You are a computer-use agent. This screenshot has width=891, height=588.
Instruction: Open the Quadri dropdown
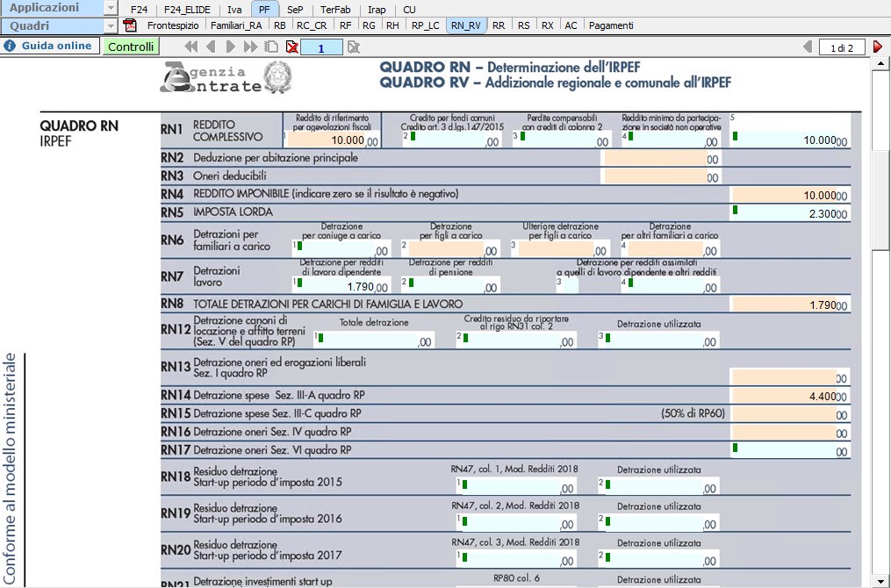(111, 26)
